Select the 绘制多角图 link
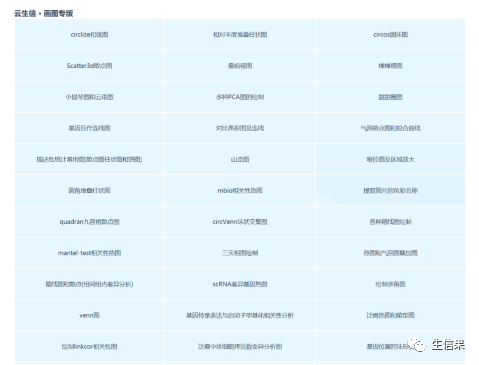479x365 pixels. tap(390, 284)
